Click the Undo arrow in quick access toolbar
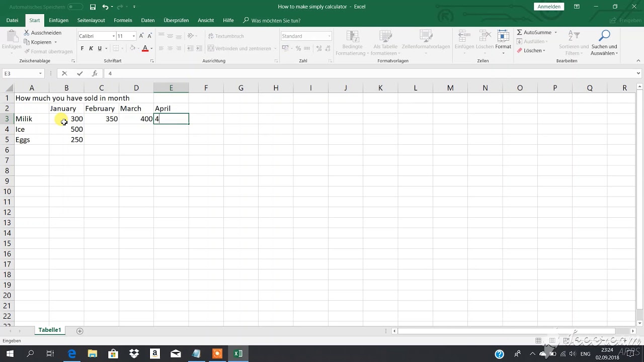The width and height of the screenshot is (644, 362). click(105, 7)
